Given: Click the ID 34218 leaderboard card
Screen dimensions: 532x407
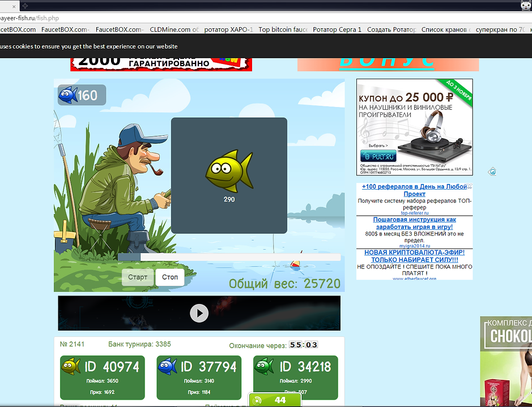Looking at the screenshot, I should (x=296, y=378).
